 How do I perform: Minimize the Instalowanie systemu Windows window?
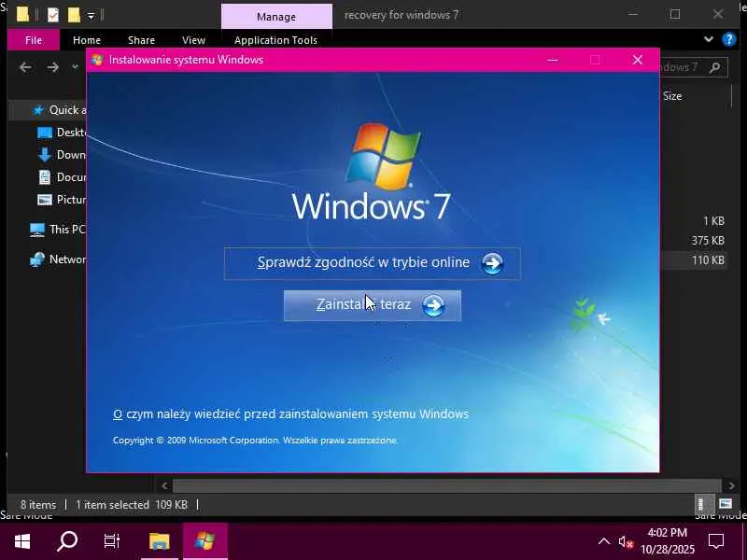click(x=553, y=60)
